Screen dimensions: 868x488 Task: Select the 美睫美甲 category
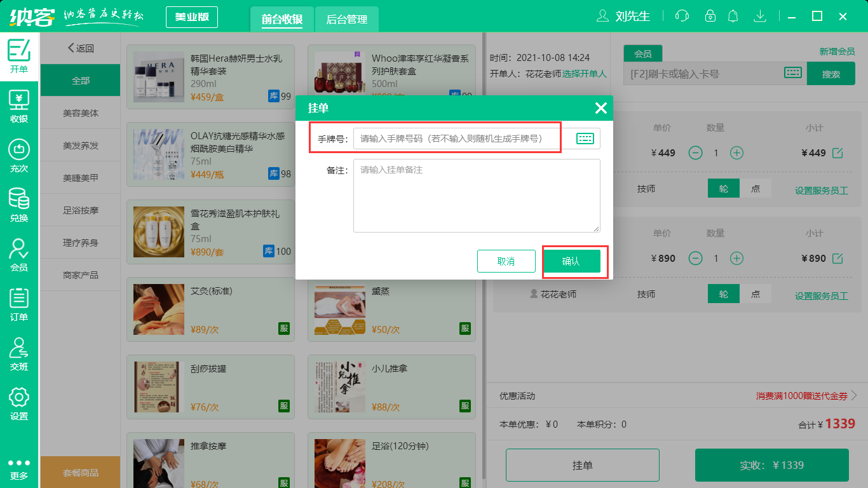pyautogui.click(x=80, y=177)
